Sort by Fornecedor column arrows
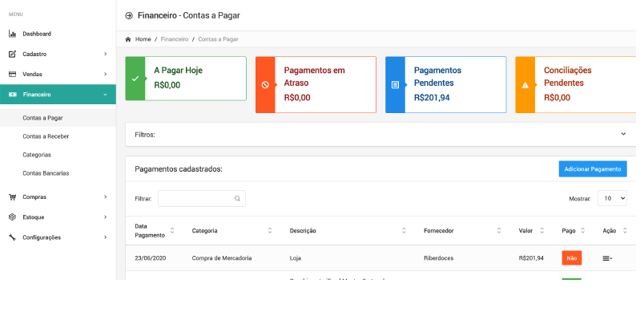This screenshot has height=312, width=644. [499, 231]
